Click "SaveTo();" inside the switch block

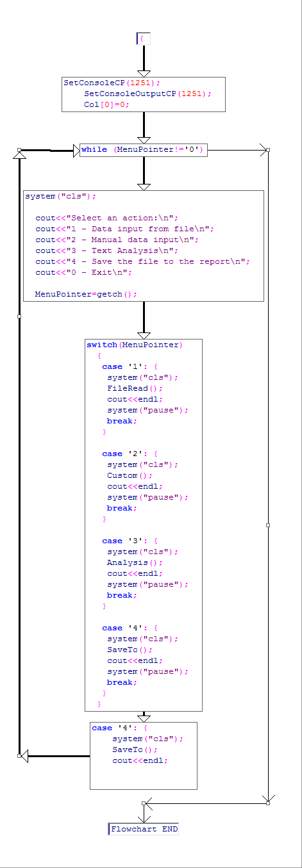click(x=130, y=650)
